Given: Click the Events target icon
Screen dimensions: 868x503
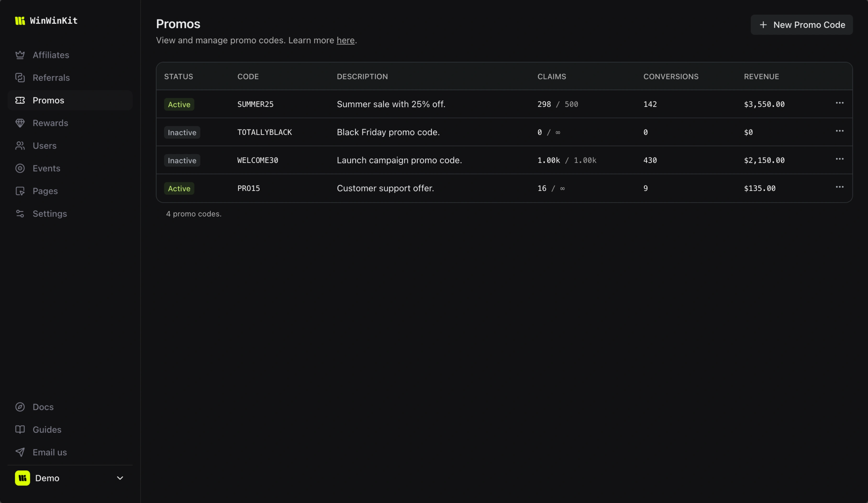Looking at the screenshot, I should 20,168.
